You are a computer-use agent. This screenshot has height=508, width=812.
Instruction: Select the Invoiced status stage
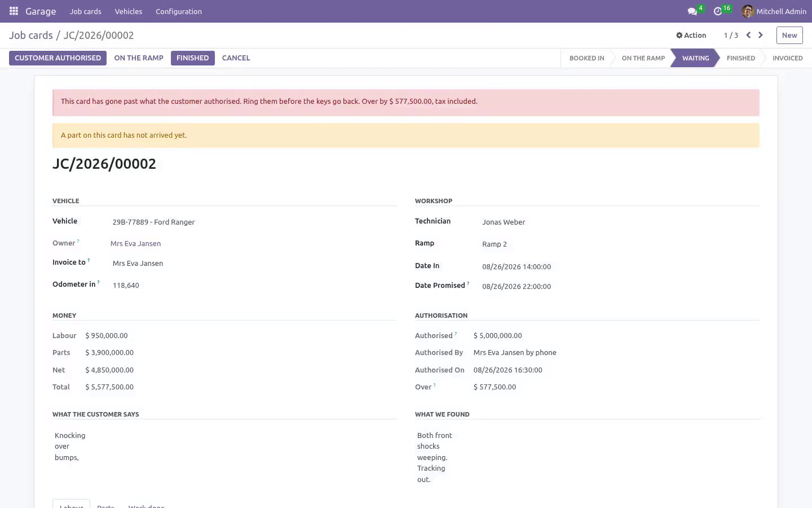tap(787, 58)
